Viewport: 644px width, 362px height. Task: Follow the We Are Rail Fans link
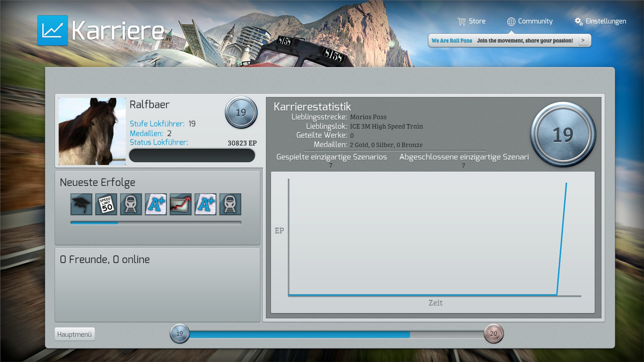pos(451,41)
